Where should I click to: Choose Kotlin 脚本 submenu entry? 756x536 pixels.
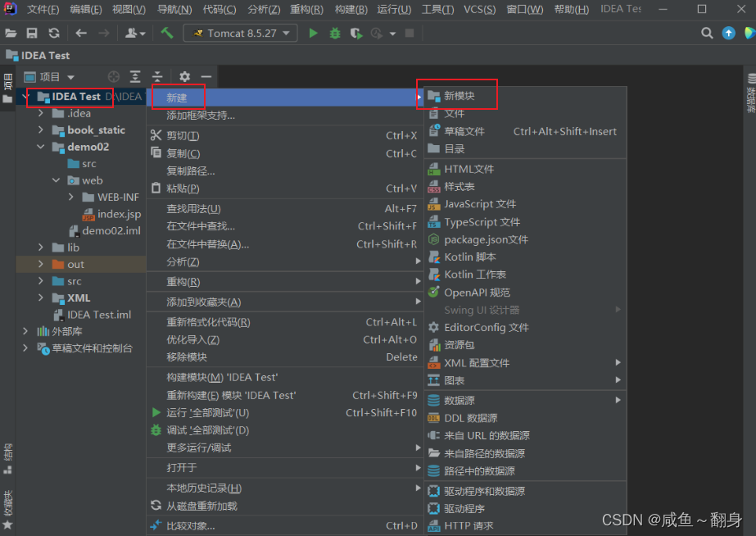click(526, 257)
